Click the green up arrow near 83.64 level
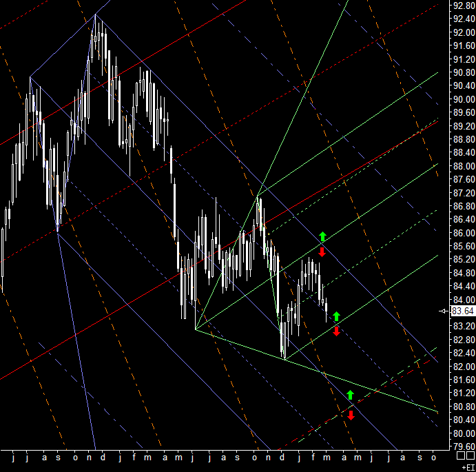The height and width of the screenshot is (472, 476). (x=336, y=316)
